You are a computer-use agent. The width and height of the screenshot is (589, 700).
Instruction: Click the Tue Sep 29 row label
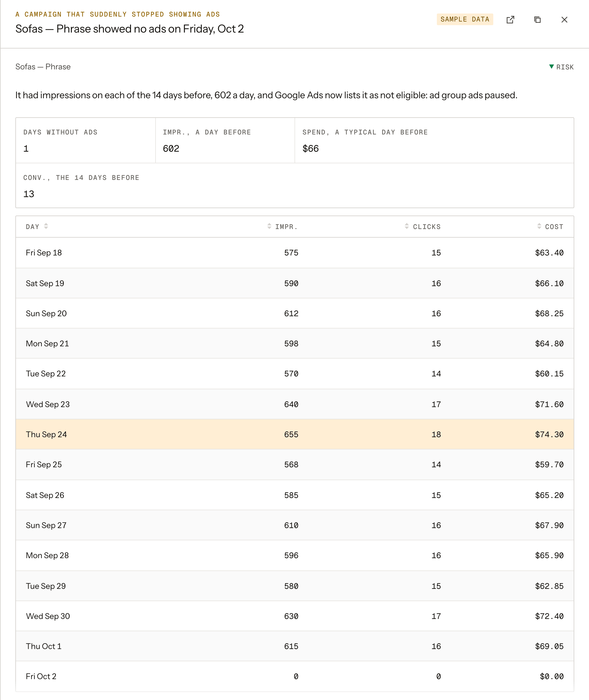46,586
